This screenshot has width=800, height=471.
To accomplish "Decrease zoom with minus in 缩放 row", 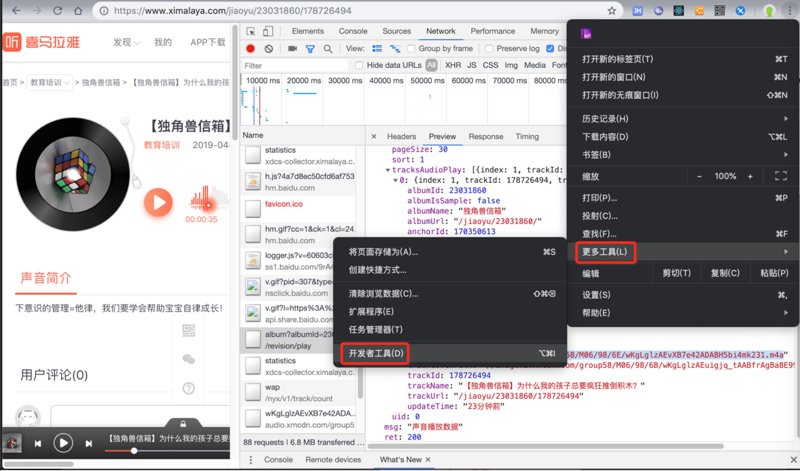I will pos(699,176).
